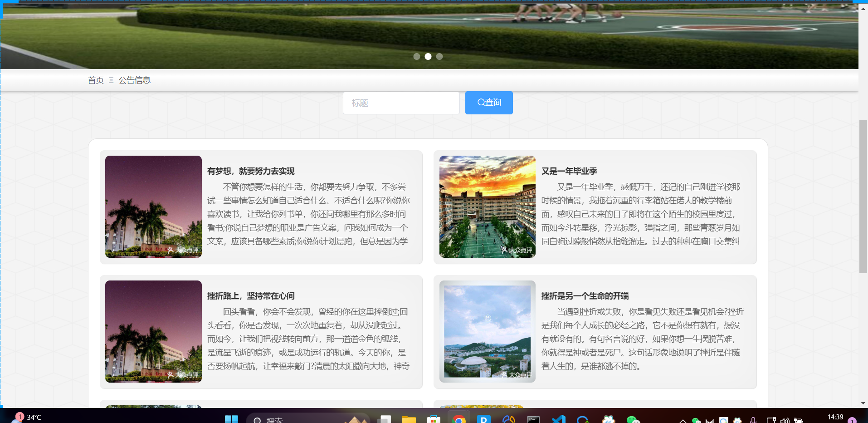Open File Explorer from the taskbar
The height and width of the screenshot is (423, 868).
click(x=409, y=419)
